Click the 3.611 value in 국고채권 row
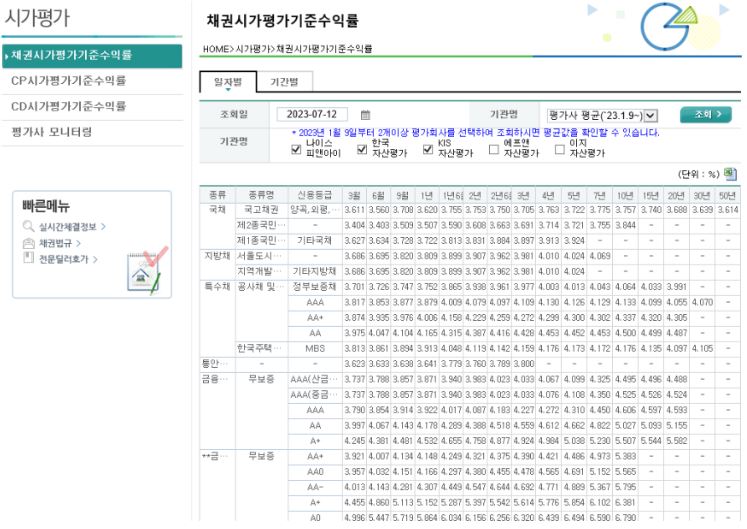Viewport: 747px width, 529px height. click(354, 210)
